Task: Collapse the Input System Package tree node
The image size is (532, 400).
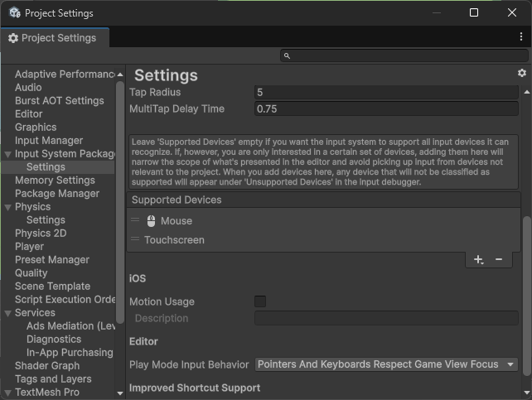Action: [x=8, y=154]
